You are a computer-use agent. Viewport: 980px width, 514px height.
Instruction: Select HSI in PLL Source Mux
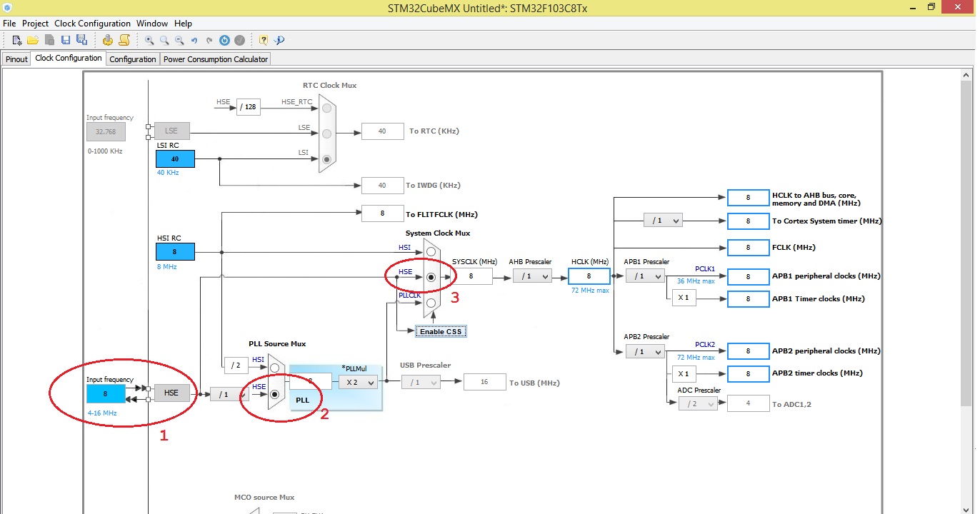[274, 368]
